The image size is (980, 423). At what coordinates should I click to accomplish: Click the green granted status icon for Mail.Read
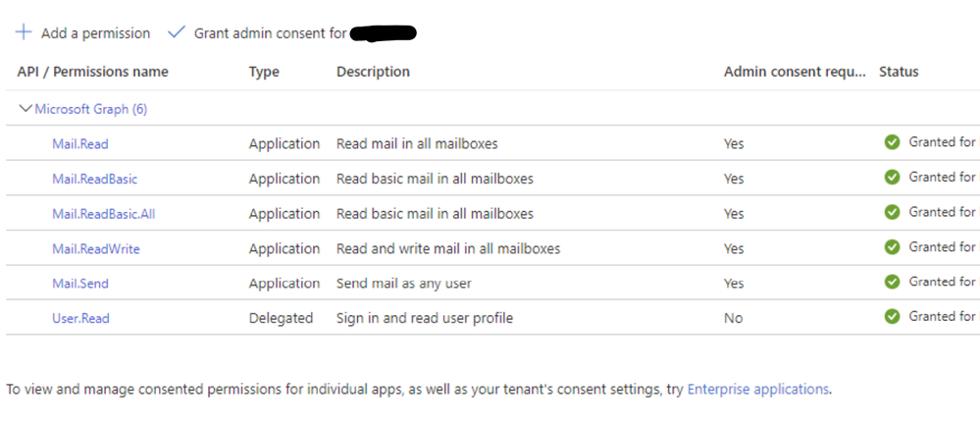pyautogui.click(x=892, y=142)
